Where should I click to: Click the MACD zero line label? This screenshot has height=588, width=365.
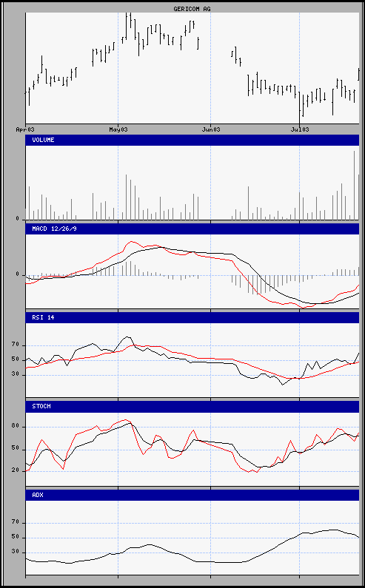tap(17, 274)
